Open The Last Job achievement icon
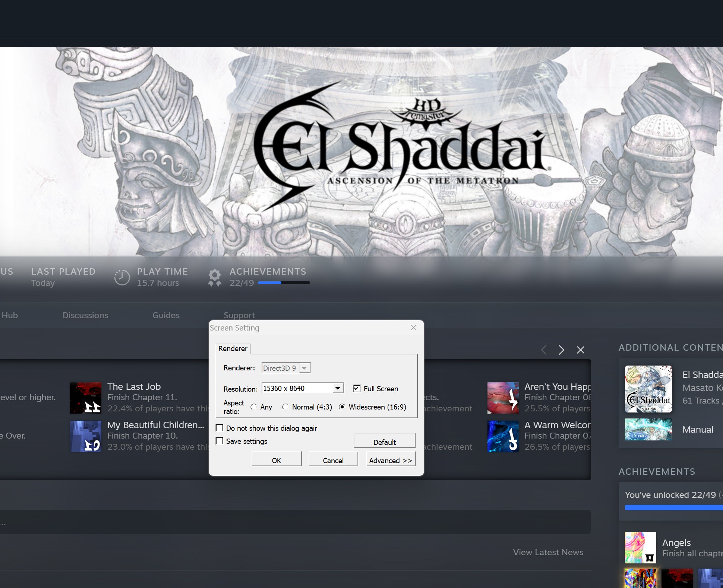This screenshot has width=723, height=588. coord(86,398)
